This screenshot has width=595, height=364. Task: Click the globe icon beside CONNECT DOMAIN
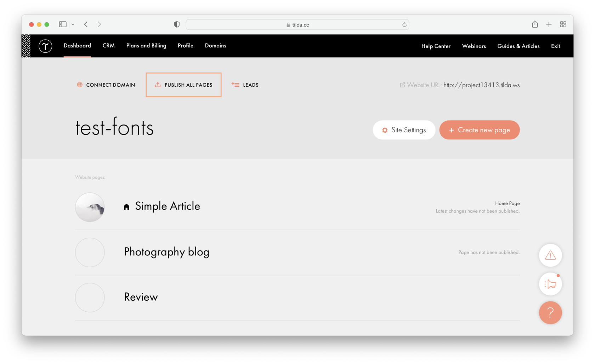point(79,85)
